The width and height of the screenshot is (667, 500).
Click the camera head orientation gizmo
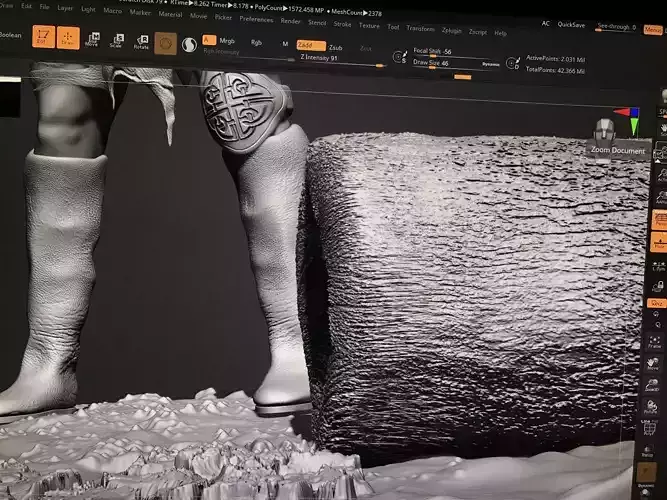coord(604,129)
